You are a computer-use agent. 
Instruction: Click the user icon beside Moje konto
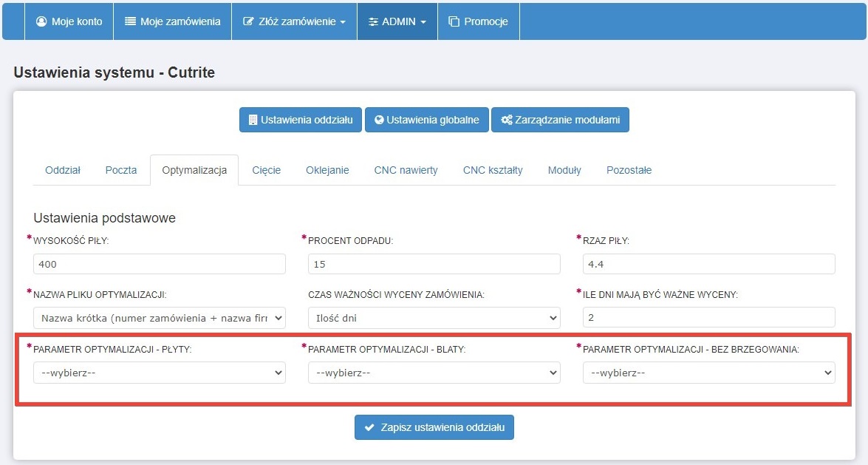tap(41, 21)
